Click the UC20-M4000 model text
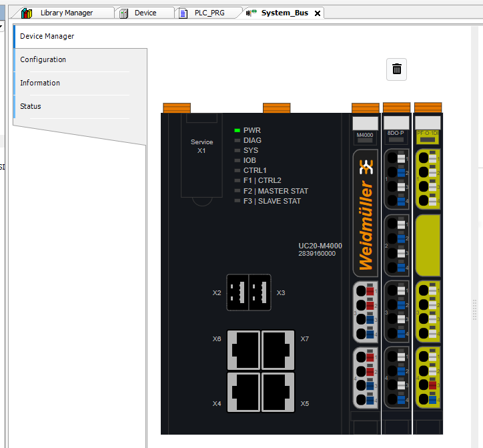The image size is (483, 448). point(320,246)
